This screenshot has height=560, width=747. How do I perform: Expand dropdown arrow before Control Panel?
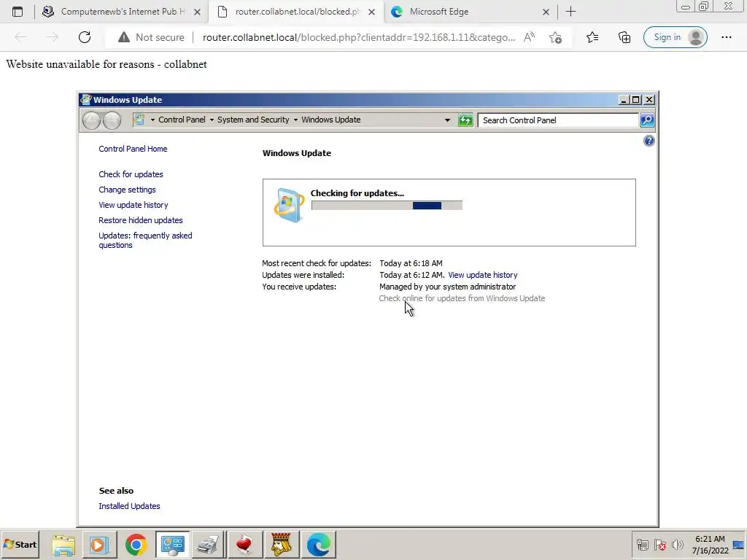click(x=152, y=120)
